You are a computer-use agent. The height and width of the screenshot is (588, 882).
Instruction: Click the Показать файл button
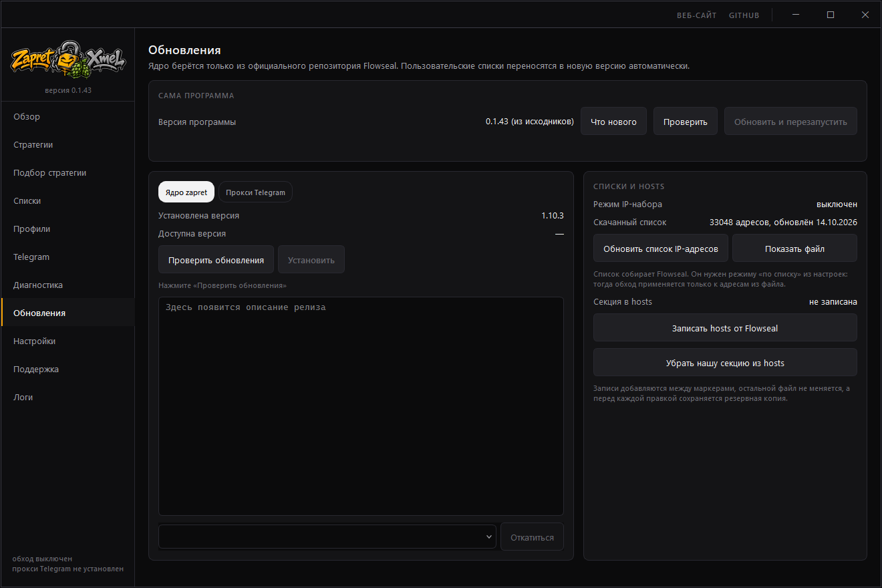[x=794, y=249]
